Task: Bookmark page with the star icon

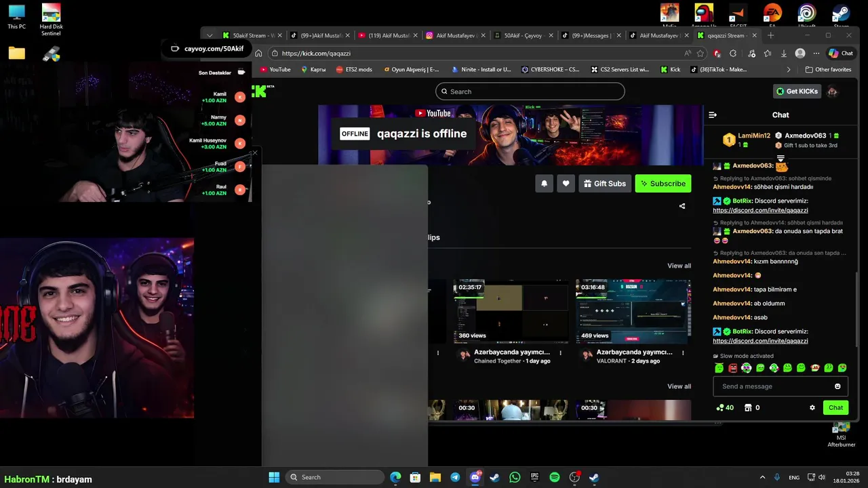Action: [701, 54]
